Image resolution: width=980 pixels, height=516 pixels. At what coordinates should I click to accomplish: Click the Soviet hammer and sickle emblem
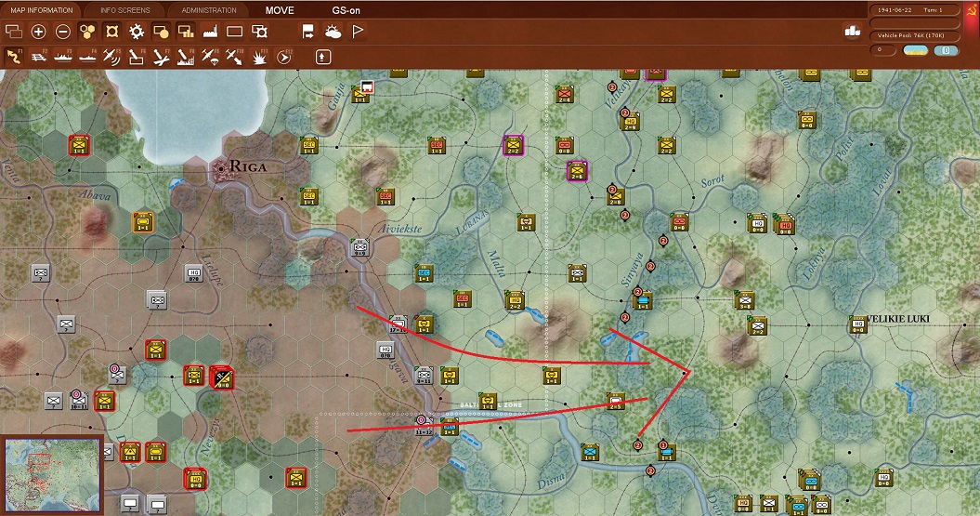972,11
